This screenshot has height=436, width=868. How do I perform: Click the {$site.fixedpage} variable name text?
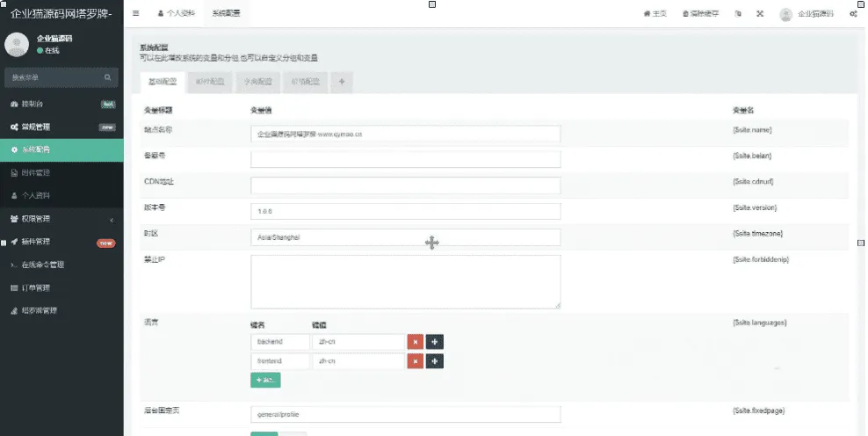click(x=758, y=411)
